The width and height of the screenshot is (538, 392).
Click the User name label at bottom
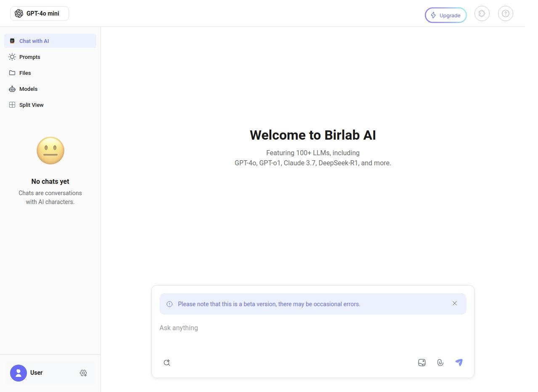(x=37, y=373)
